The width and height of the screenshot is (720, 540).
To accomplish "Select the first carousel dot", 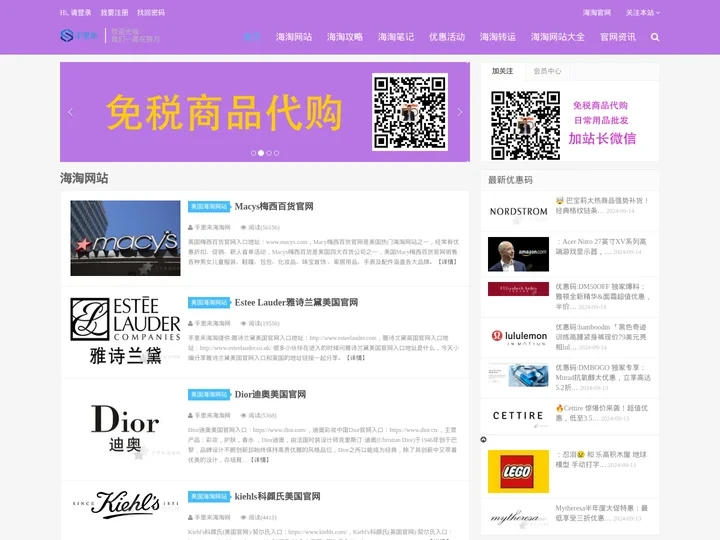I will [x=253, y=153].
